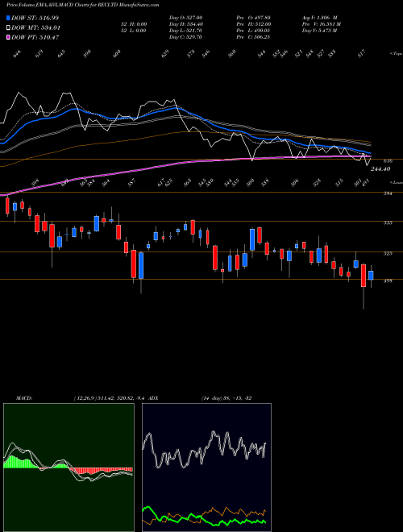403x532 pixels.
Task: Click the white DOW MT legend swatch
Action: point(8,27)
